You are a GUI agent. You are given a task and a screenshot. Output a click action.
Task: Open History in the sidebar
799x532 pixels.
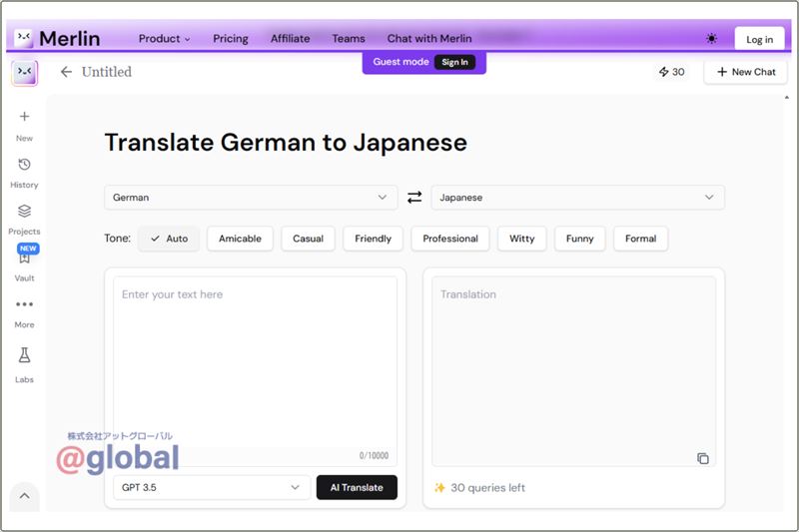(24, 173)
